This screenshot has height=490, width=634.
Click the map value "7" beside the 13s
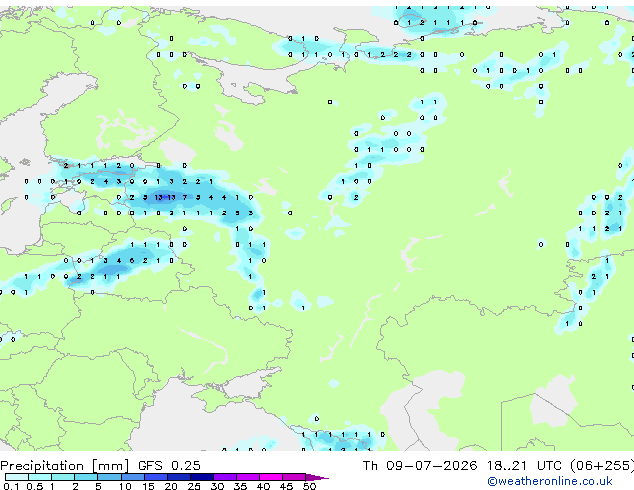185,197
